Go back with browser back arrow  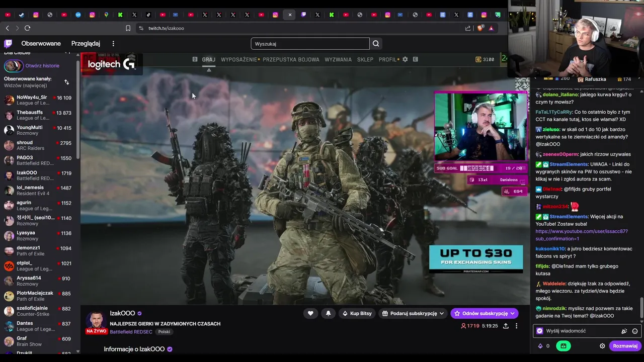[x=7, y=28]
